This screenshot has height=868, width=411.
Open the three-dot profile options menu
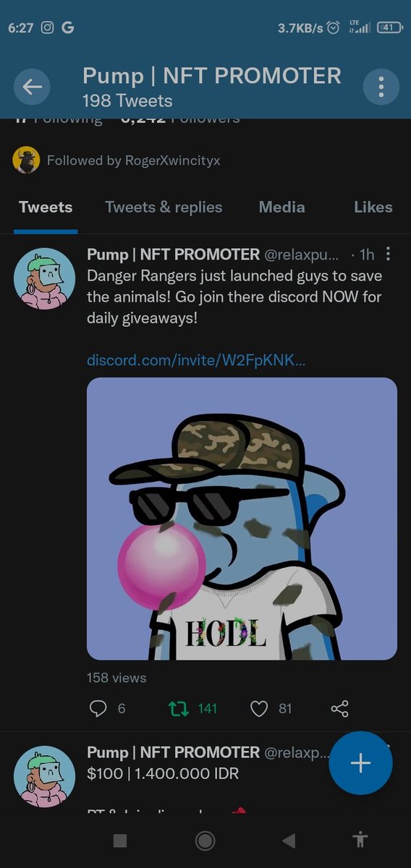pos(381,88)
